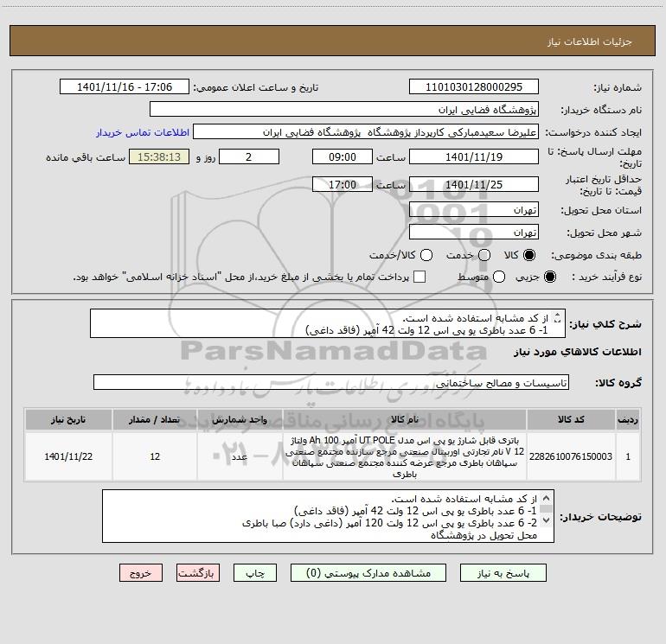This screenshot has width=666, height=644.
Task: Click the شهر محل تحویل تهران field
Action: (474, 233)
